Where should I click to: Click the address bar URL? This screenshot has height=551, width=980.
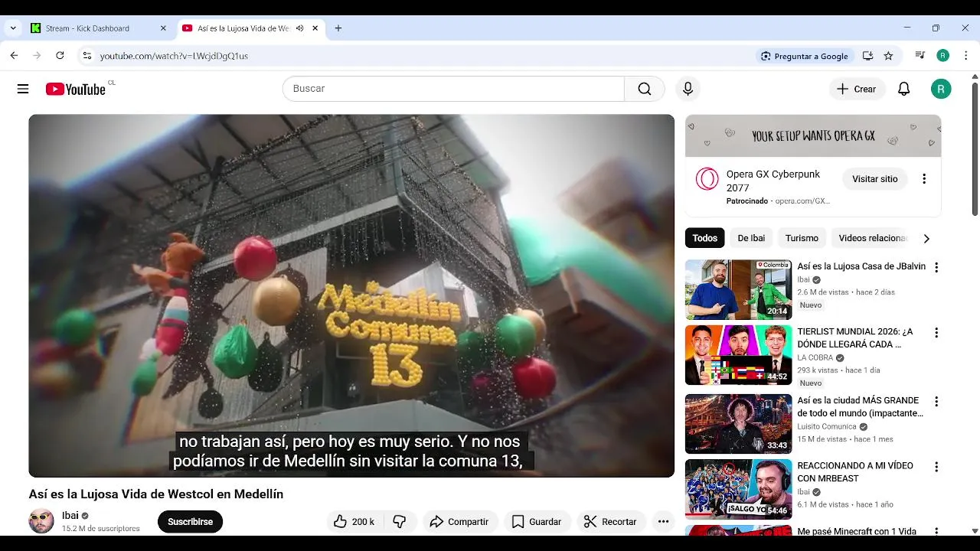coord(174,56)
